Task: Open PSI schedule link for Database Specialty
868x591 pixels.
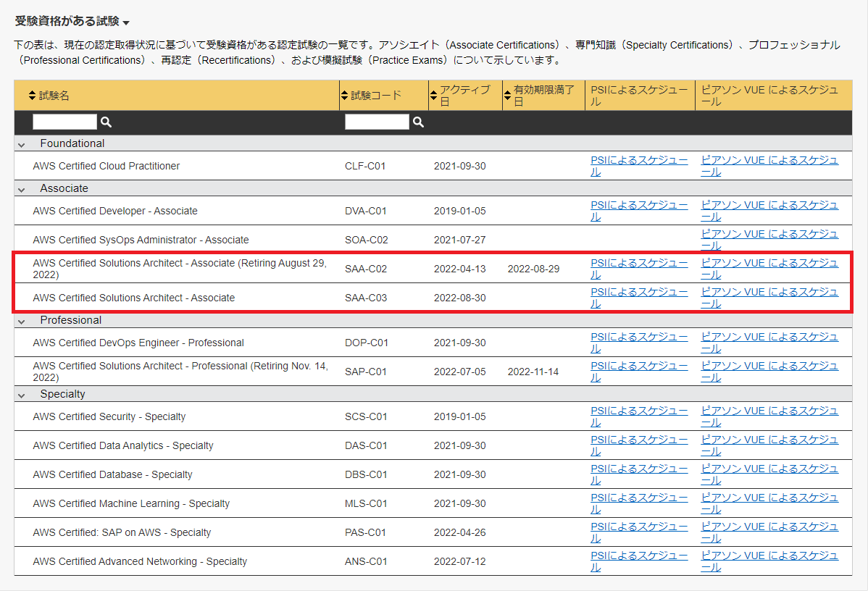Action: [x=639, y=474]
